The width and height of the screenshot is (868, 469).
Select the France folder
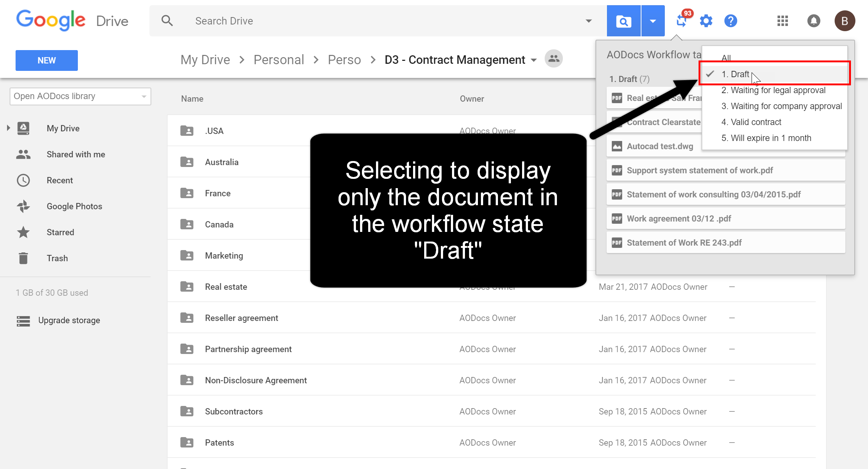(218, 193)
